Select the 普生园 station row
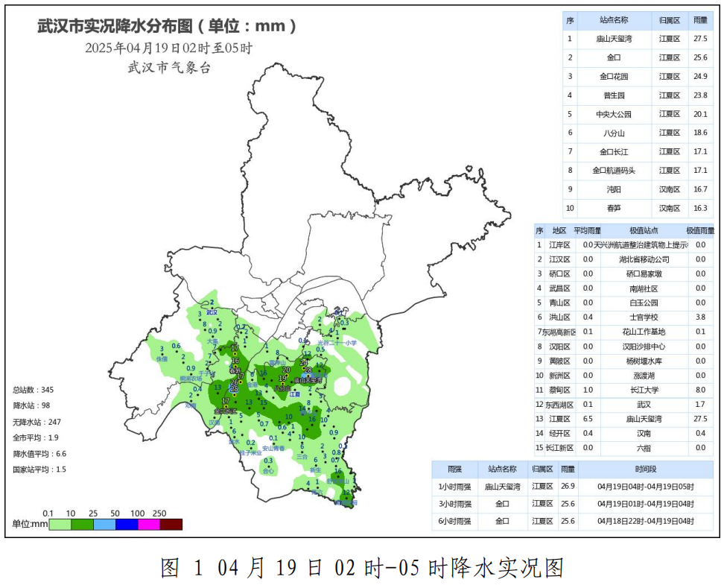The image size is (724, 588). click(614, 95)
